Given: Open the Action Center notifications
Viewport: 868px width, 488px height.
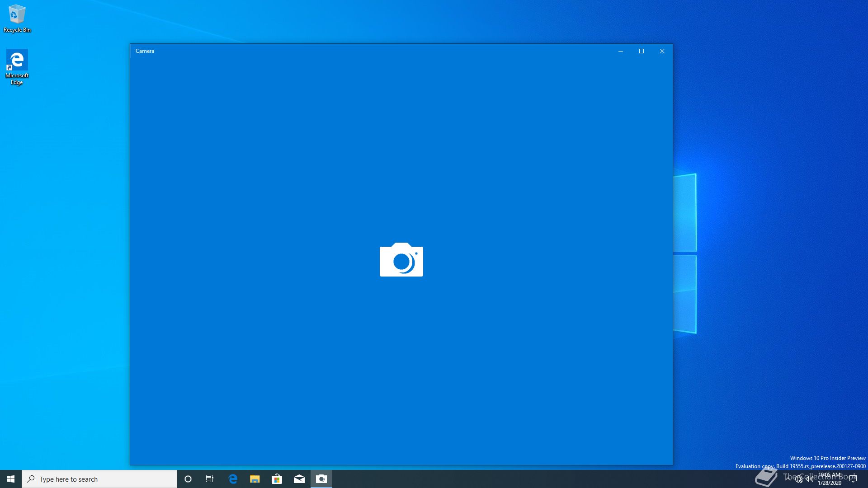Looking at the screenshot, I should pos(853,479).
